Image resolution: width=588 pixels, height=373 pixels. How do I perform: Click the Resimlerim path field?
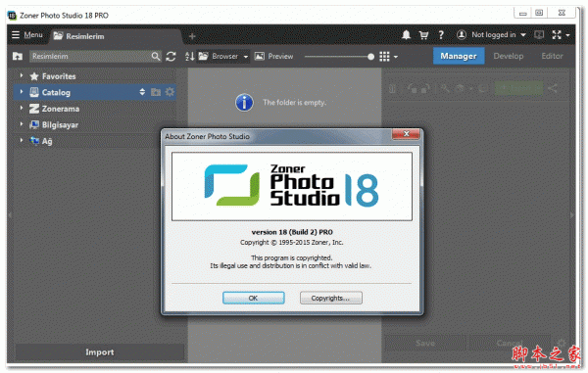tap(90, 56)
